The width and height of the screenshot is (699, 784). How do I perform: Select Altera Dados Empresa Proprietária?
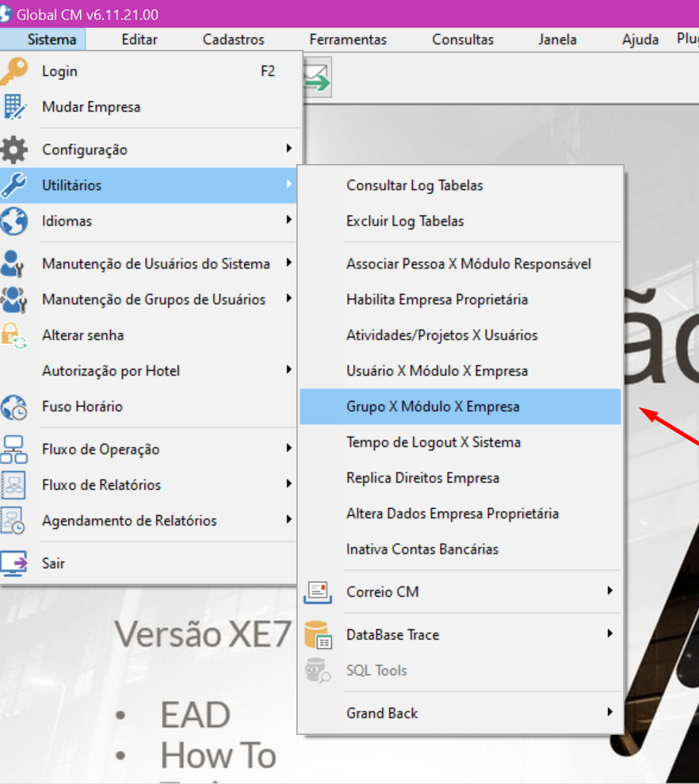[x=460, y=514]
